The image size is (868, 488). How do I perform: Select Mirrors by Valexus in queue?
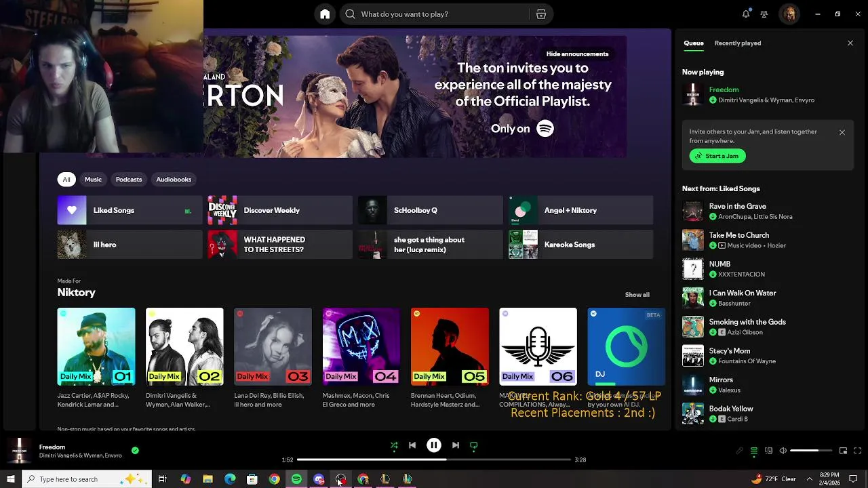768,385
